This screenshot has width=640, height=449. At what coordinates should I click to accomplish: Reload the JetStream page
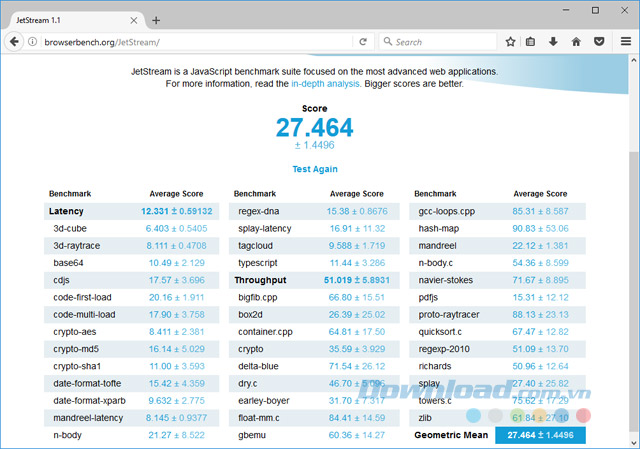click(x=363, y=42)
